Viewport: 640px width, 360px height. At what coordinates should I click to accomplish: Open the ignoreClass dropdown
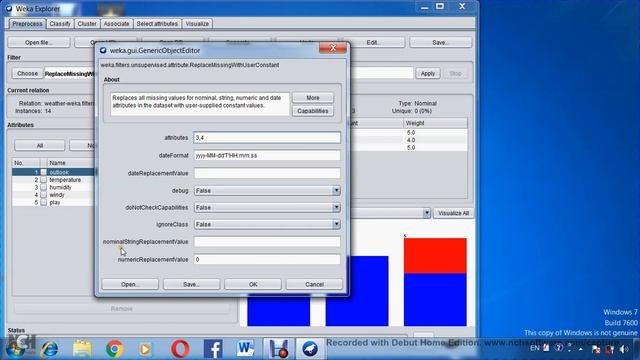click(x=267, y=224)
